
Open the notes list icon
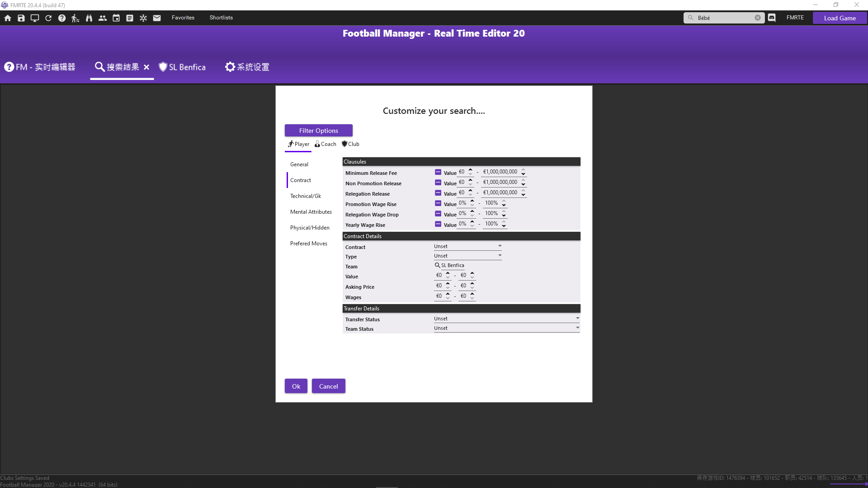(130, 18)
